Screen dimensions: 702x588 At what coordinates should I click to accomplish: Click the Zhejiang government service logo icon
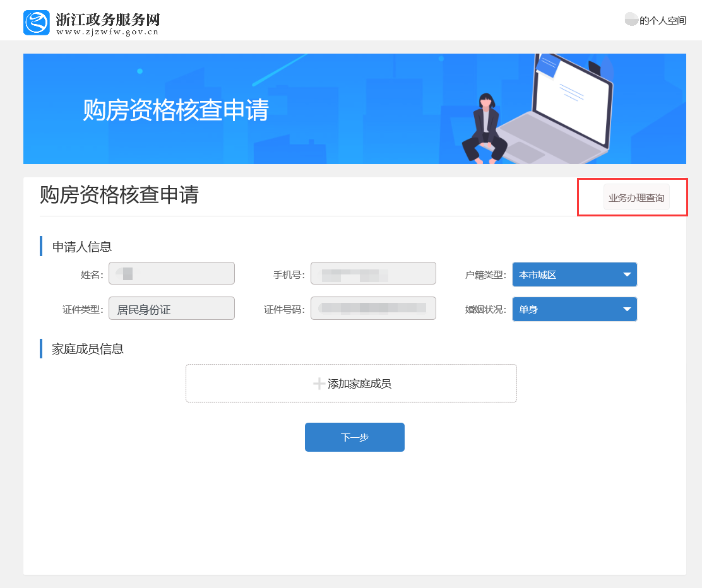[36, 23]
